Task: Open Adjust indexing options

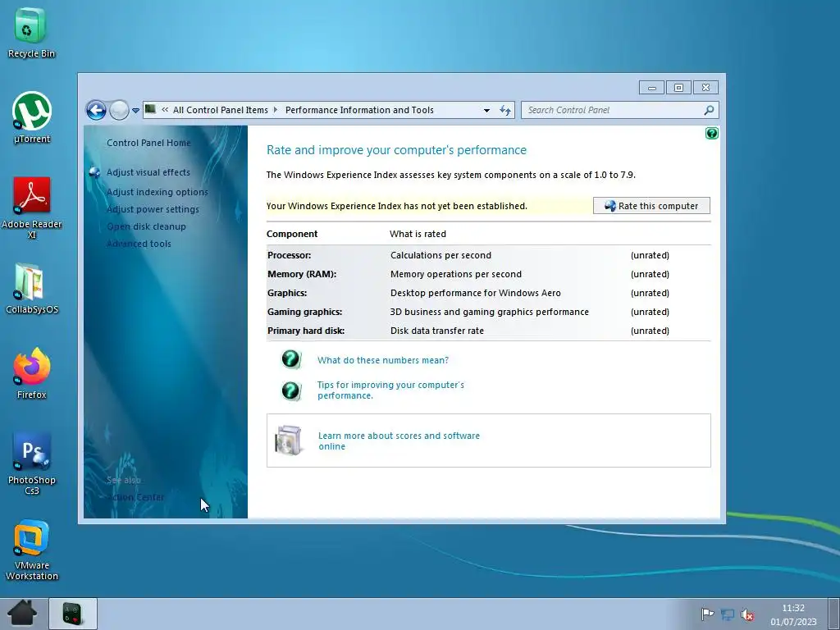Action: [157, 192]
